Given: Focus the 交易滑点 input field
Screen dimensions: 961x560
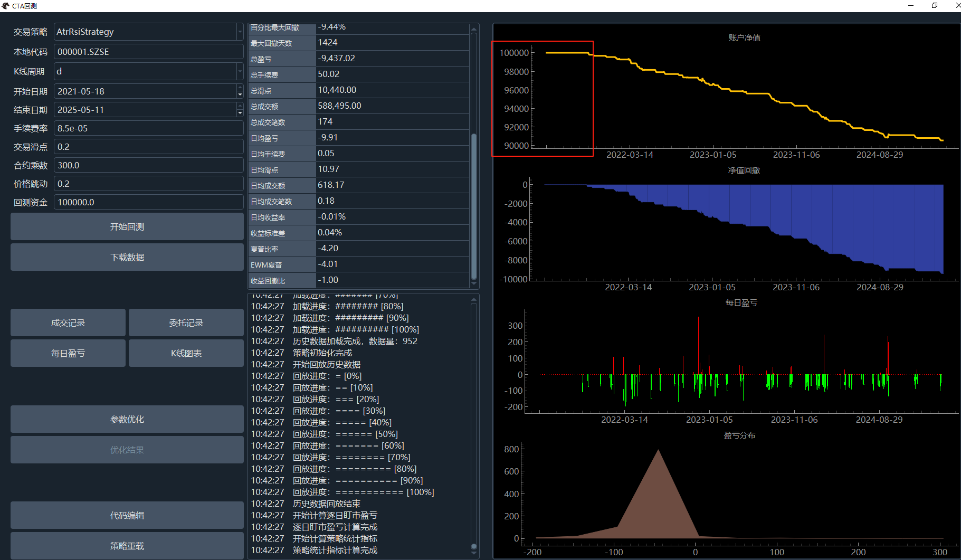Looking at the screenshot, I should (148, 147).
